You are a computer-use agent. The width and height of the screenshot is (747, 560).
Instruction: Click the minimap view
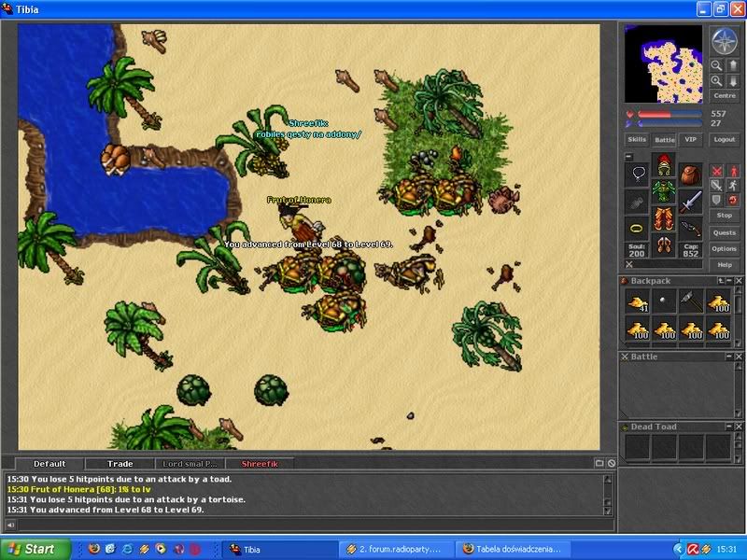[x=663, y=63]
